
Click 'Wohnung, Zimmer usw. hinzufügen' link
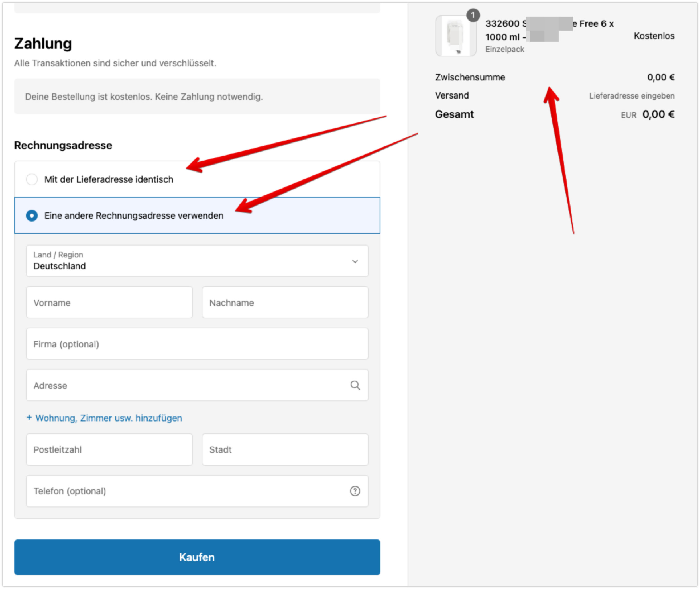click(x=109, y=418)
